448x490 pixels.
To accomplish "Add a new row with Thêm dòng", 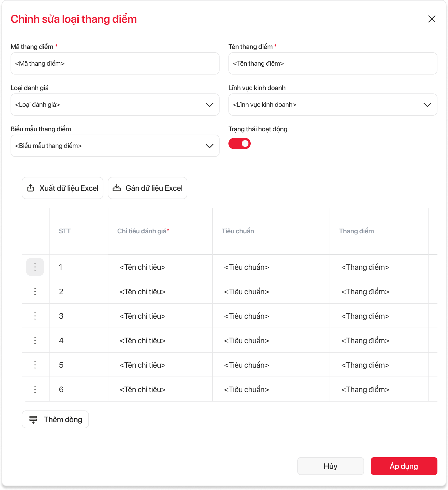I will [55, 419].
